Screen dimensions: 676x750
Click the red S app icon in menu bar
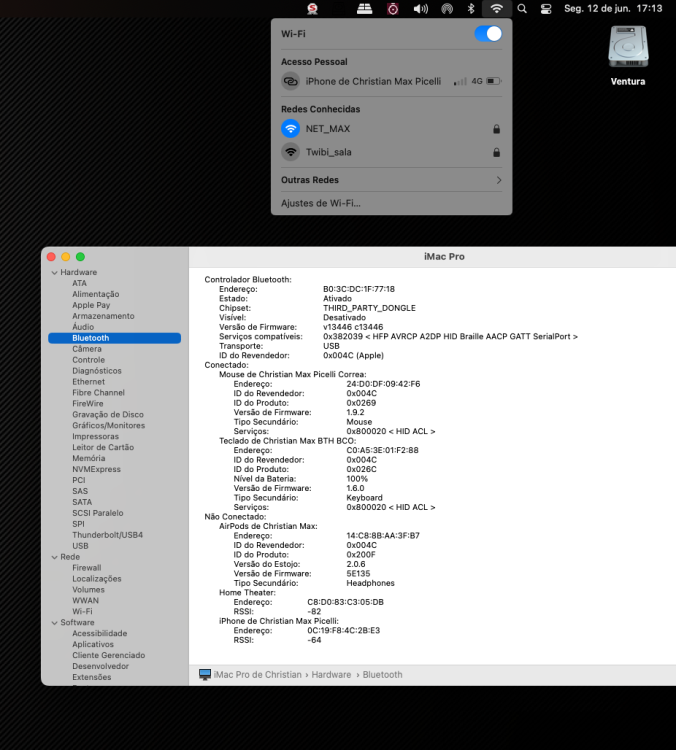(x=312, y=9)
